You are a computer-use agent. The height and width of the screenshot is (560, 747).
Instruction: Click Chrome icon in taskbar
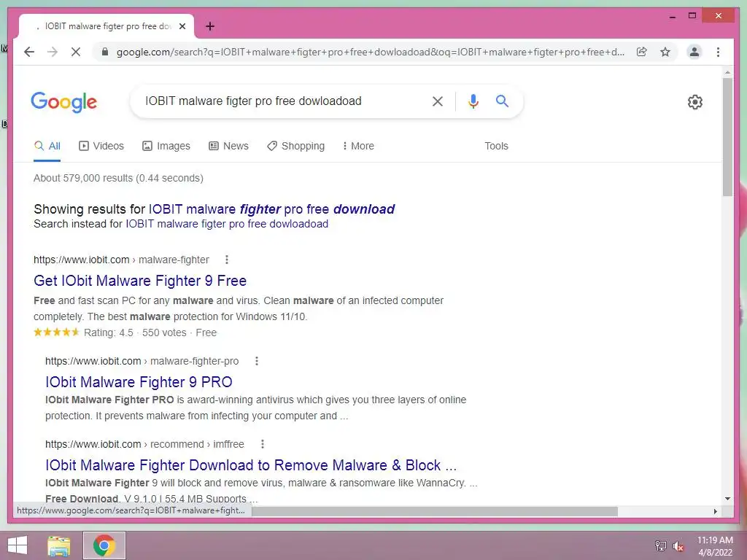pos(104,545)
